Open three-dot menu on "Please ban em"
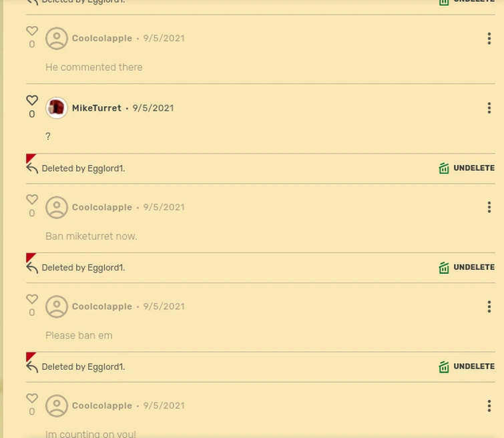 (x=489, y=306)
